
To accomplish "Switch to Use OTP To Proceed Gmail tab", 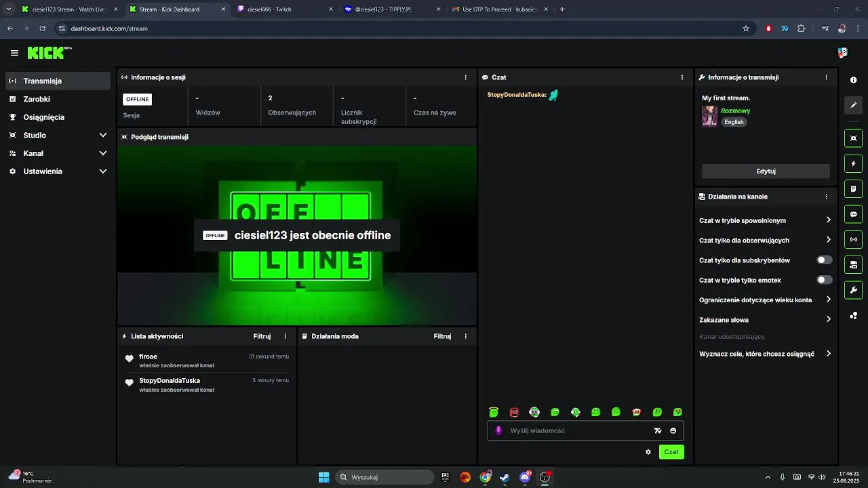I will [500, 9].
